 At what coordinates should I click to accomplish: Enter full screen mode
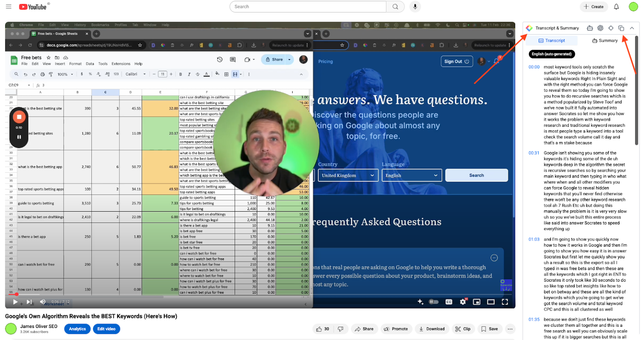tap(505, 302)
